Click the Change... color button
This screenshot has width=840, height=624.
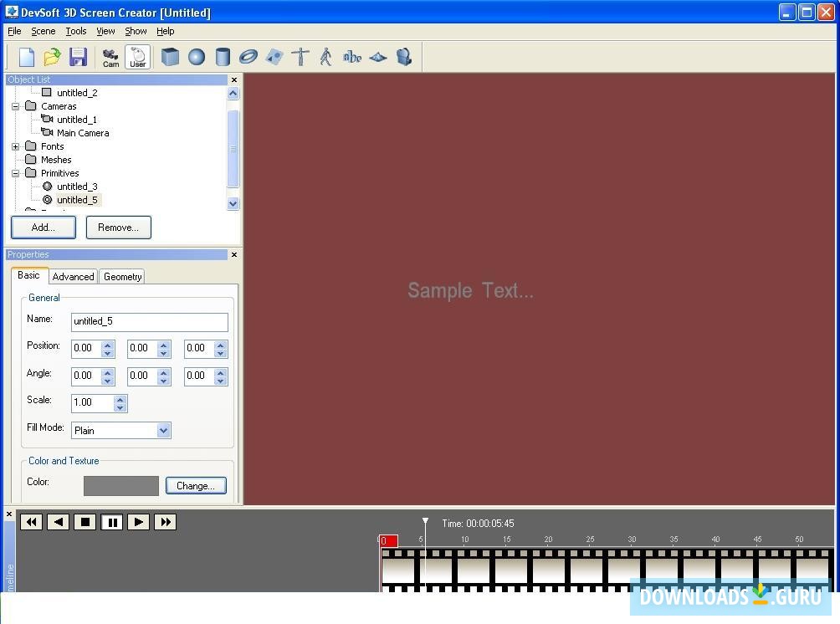(x=196, y=486)
